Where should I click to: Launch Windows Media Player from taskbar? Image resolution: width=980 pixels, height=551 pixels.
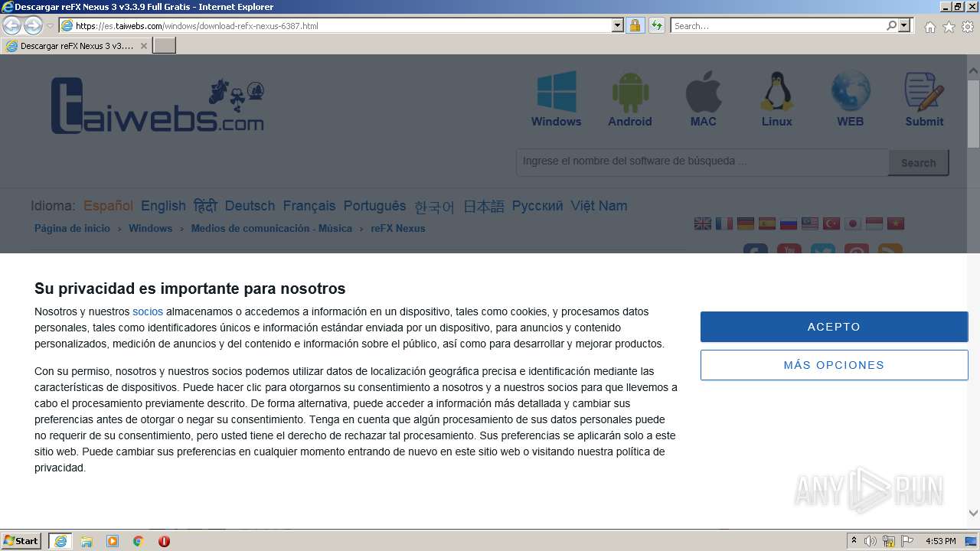point(113,541)
